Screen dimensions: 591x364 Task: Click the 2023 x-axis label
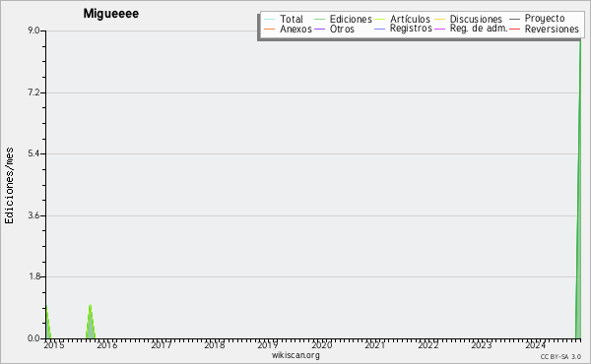click(x=482, y=344)
